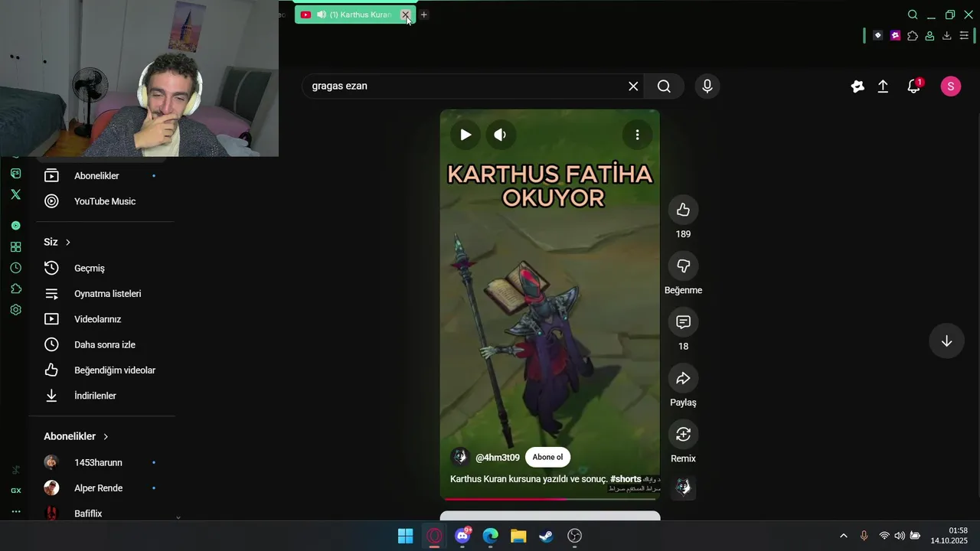Open the account avatar 'S' menu
Viewport: 980px width, 551px height.
point(950,86)
